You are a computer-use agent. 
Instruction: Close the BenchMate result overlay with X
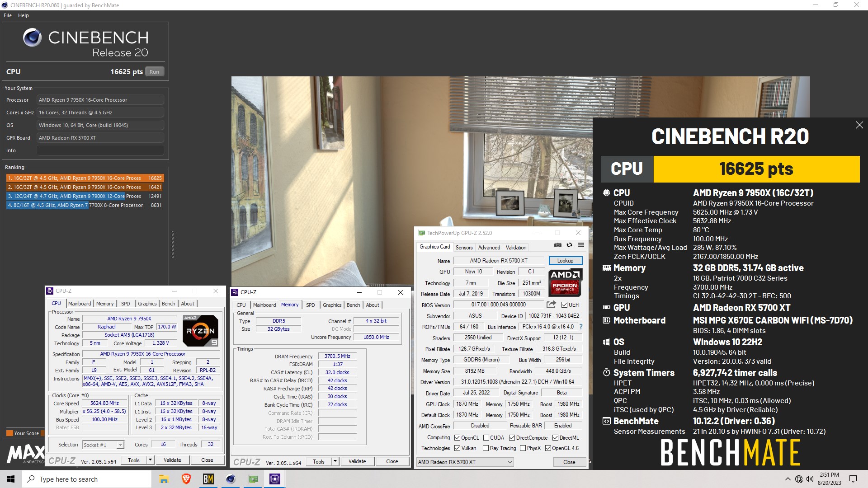859,125
